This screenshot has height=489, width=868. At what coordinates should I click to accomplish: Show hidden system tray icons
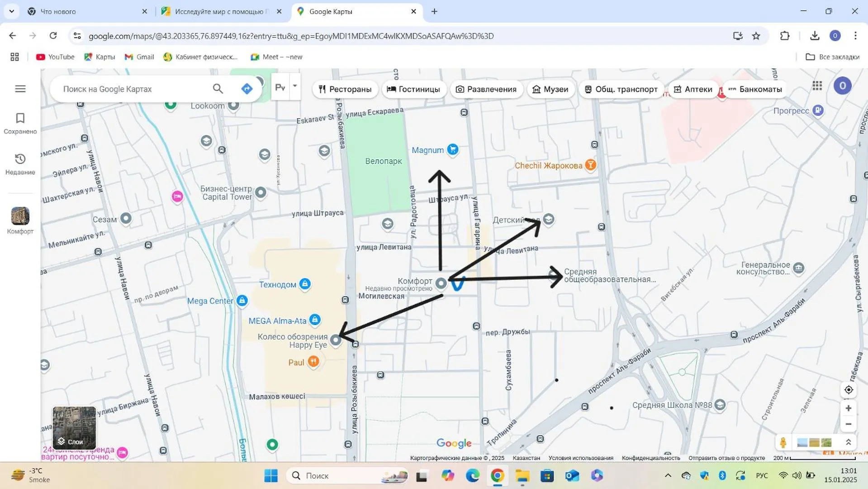(668, 475)
